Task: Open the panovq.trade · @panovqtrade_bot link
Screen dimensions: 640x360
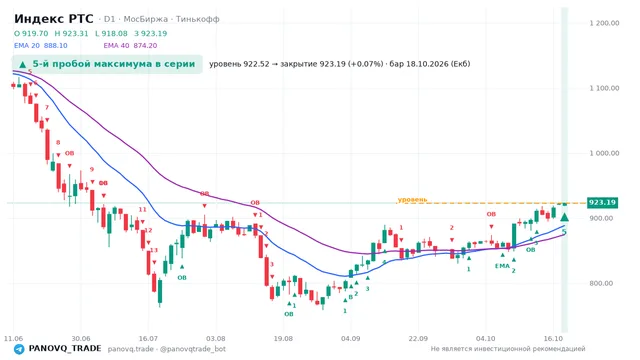Action: click(x=167, y=349)
